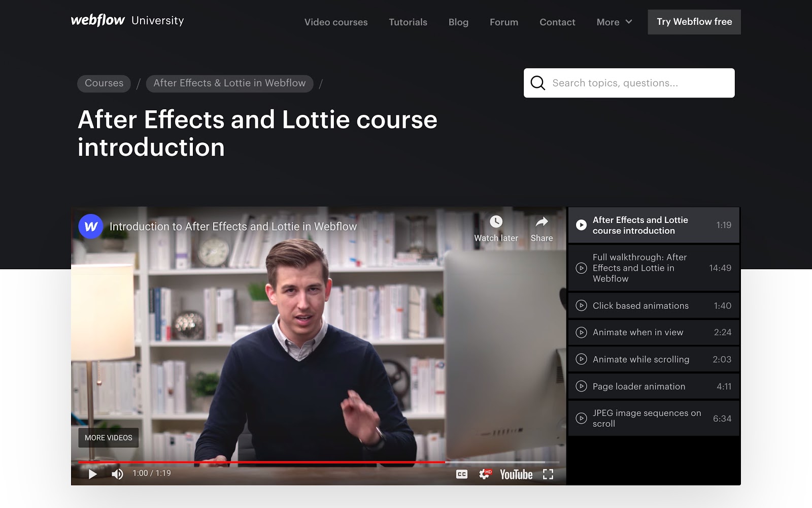Click the Share arrow icon

pos(542,221)
